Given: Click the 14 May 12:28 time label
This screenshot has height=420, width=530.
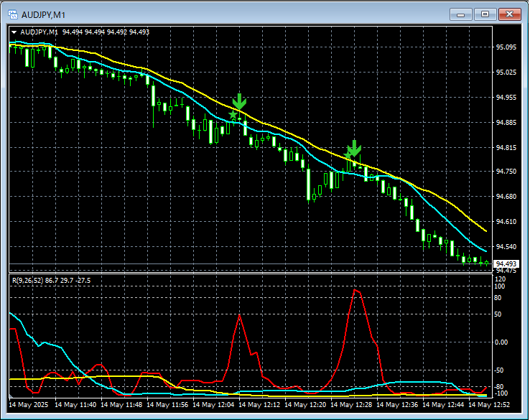Looking at the screenshot, I should (351, 404).
